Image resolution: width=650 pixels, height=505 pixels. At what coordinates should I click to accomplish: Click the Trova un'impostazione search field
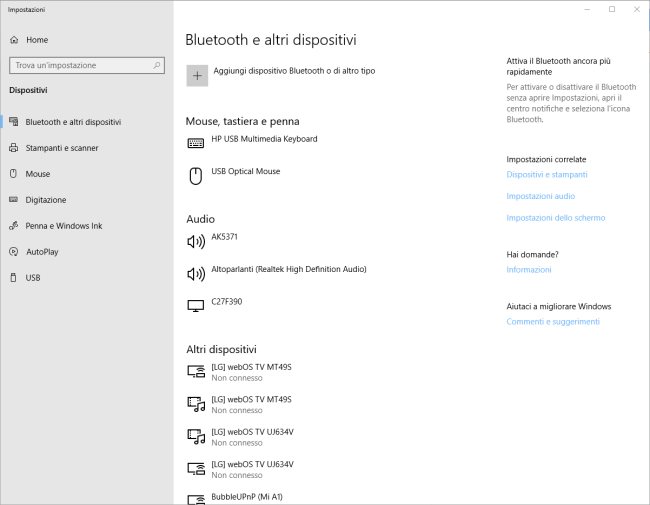(x=87, y=65)
